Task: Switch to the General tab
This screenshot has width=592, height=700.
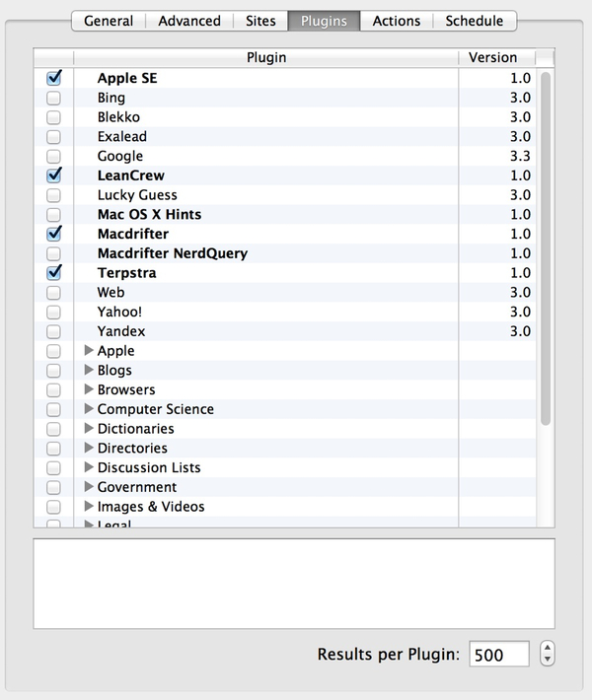Action: click(x=109, y=21)
